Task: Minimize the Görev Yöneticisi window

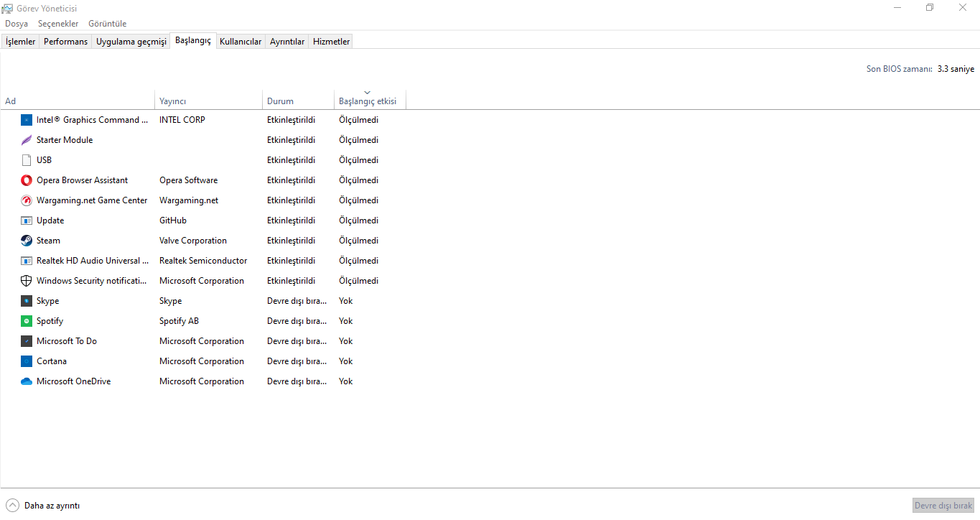Action: tap(897, 8)
